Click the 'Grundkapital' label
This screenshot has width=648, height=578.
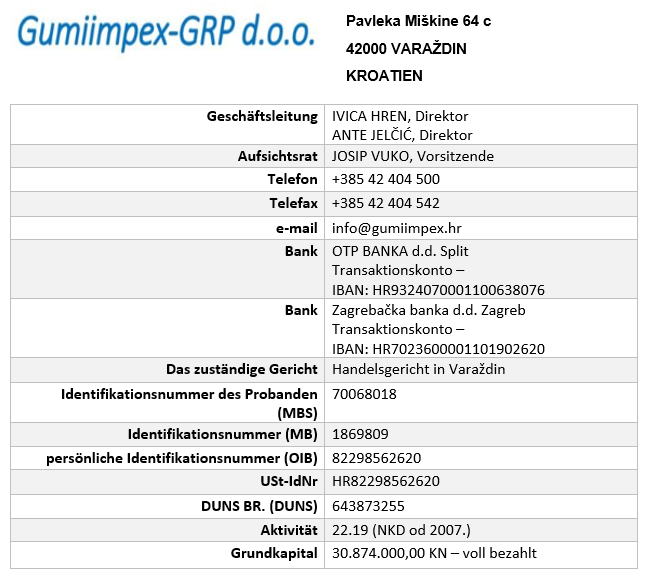point(274,553)
